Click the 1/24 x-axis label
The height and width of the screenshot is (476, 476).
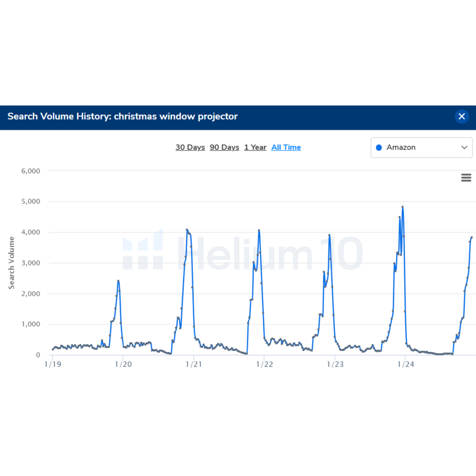pyautogui.click(x=406, y=364)
